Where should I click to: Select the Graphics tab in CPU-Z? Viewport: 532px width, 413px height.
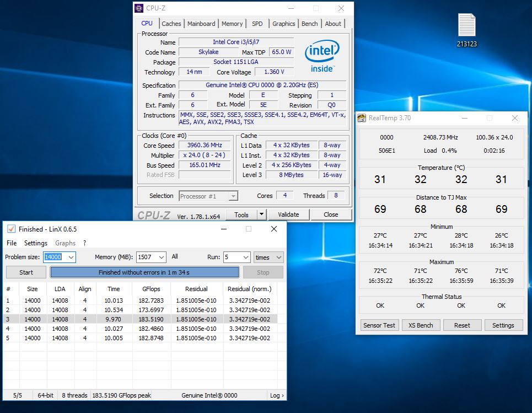pyautogui.click(x=284, y=24)
